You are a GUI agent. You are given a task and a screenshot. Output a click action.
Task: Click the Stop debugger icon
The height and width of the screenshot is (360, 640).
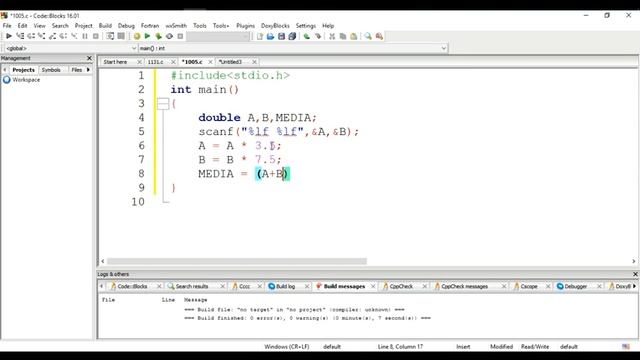(x=96, y=36)
